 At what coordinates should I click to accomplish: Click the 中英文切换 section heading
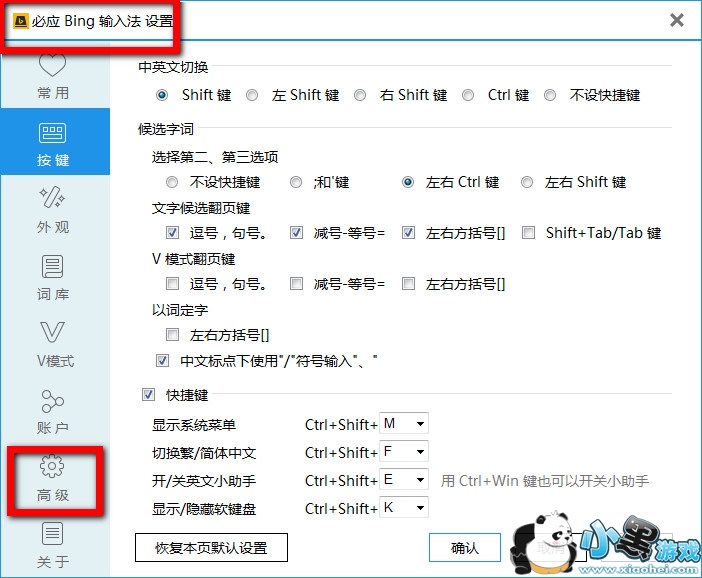point(173,67)
